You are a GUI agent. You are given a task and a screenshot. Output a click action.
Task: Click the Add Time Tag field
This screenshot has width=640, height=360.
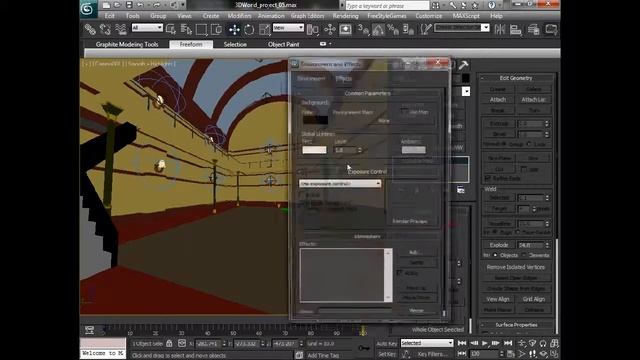click(x=323, y=356)
